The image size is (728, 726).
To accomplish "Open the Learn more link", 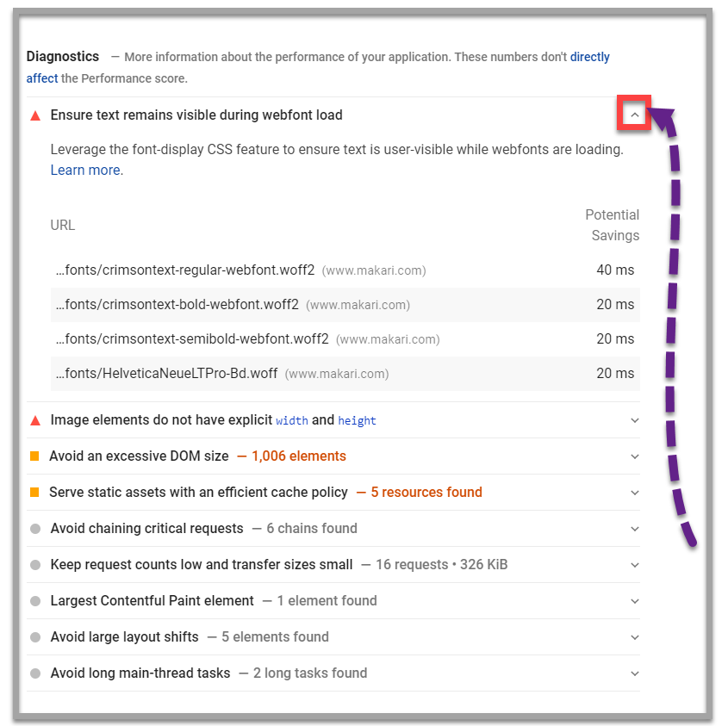I will coord(85,171).
